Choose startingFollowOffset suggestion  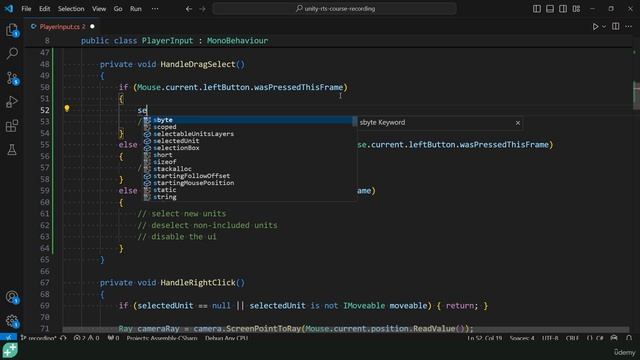(x=249, y=176)
